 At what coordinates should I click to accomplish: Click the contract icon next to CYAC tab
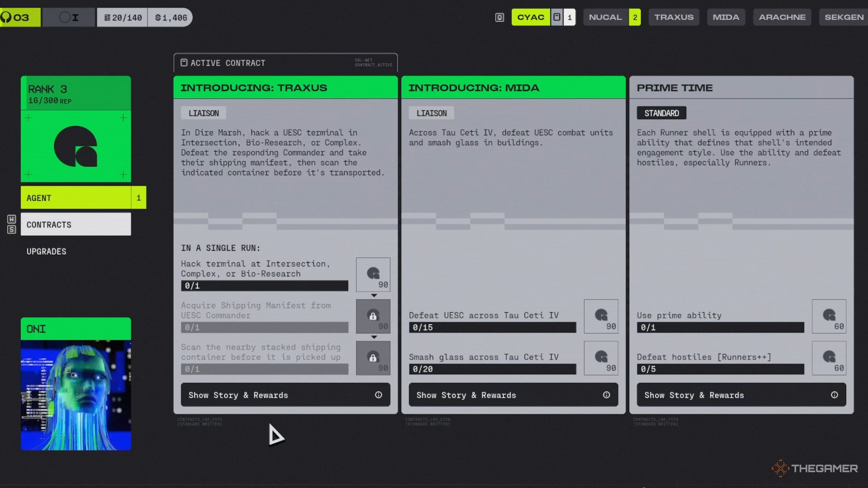click(557, 17)
